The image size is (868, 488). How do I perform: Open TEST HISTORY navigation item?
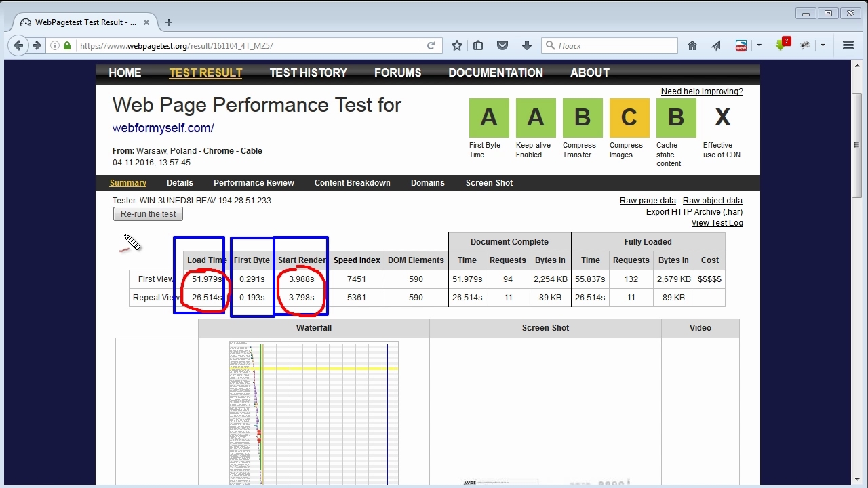pyautogui.click(x=309, y=73)
